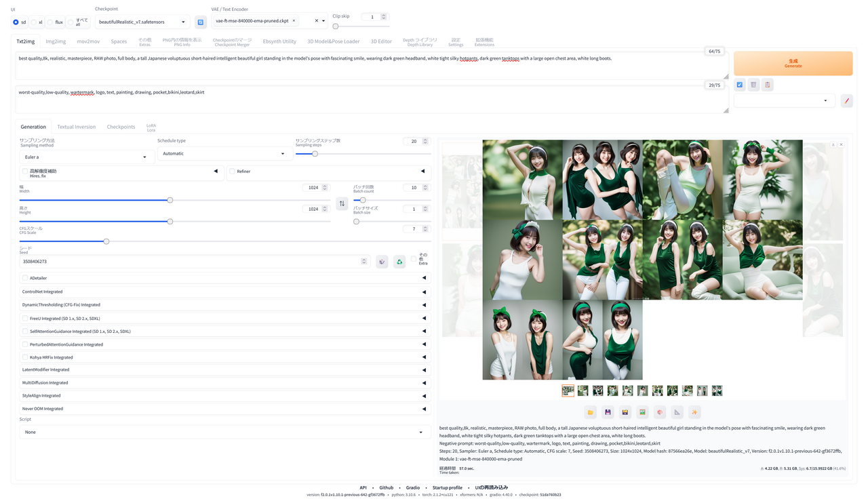The image size is (868, 503).
Task: Click the recycle icon to reuse last seed
Action: pos(399,261)
